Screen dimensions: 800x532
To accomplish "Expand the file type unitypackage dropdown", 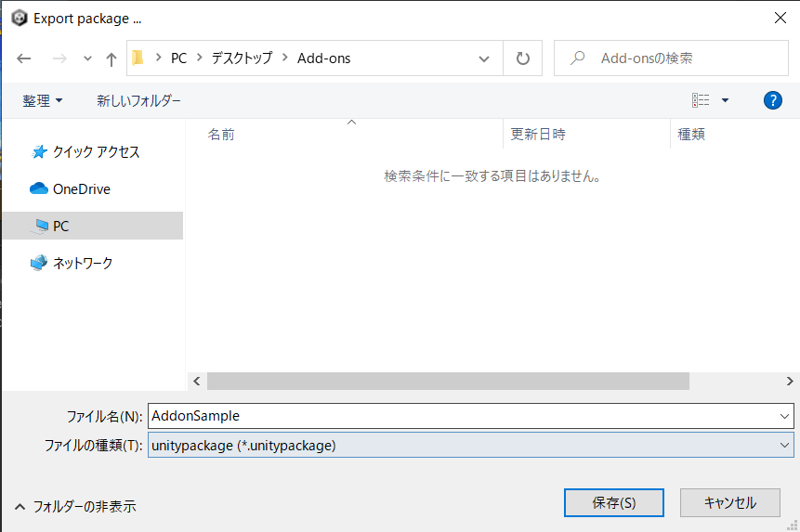I will click(785, 446).
